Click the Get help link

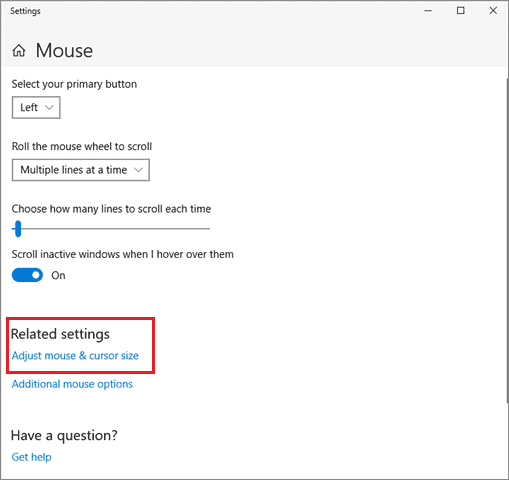pyautogui.click(x=31, y=457)
